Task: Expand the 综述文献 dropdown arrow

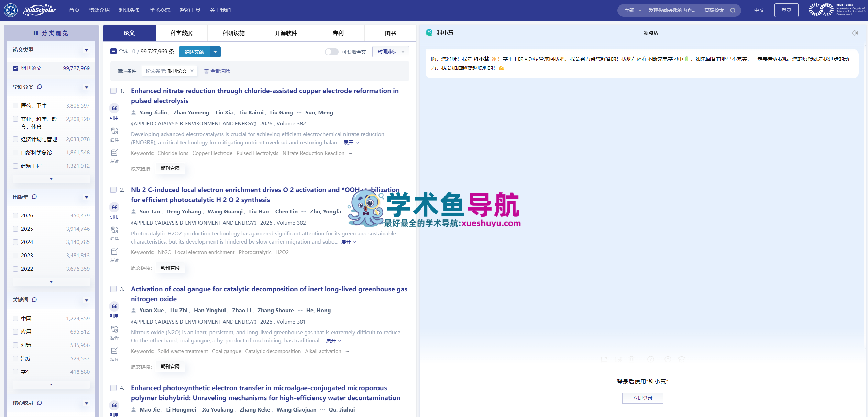Action: tap(215, 52)
